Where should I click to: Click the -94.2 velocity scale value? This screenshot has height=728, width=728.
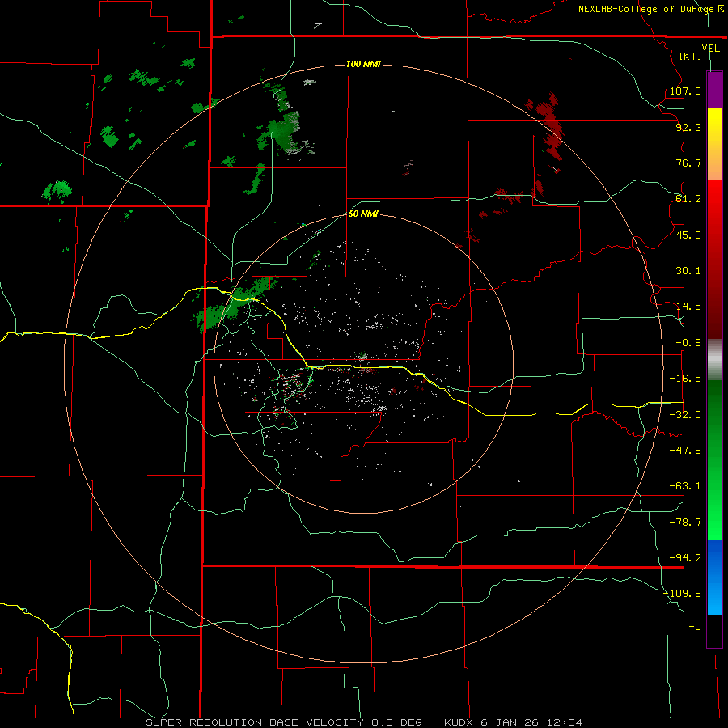click(x=685, y=558)
